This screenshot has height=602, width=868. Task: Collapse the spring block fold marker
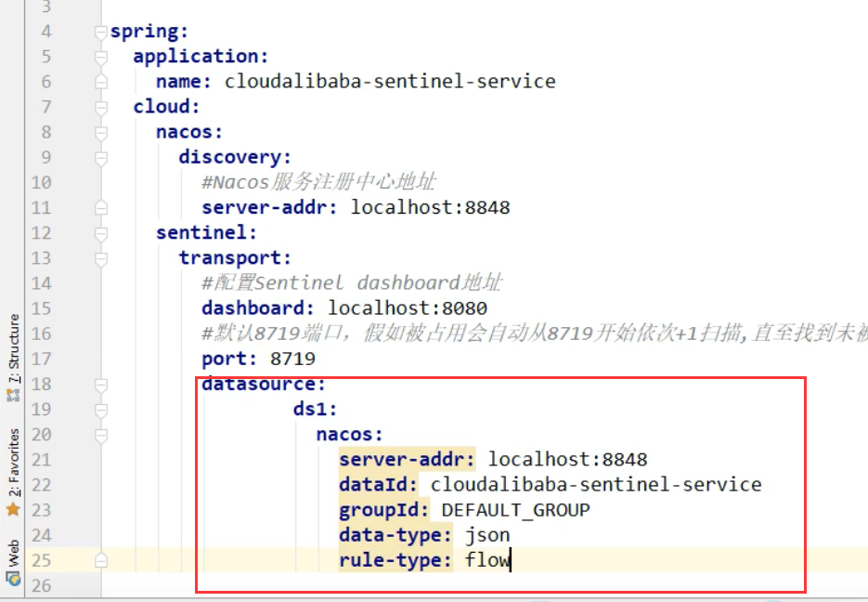tap(101, 33)
